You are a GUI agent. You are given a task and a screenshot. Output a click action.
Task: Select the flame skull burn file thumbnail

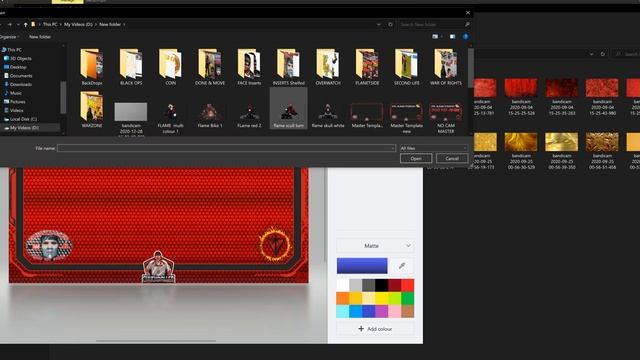pos(289,109)
